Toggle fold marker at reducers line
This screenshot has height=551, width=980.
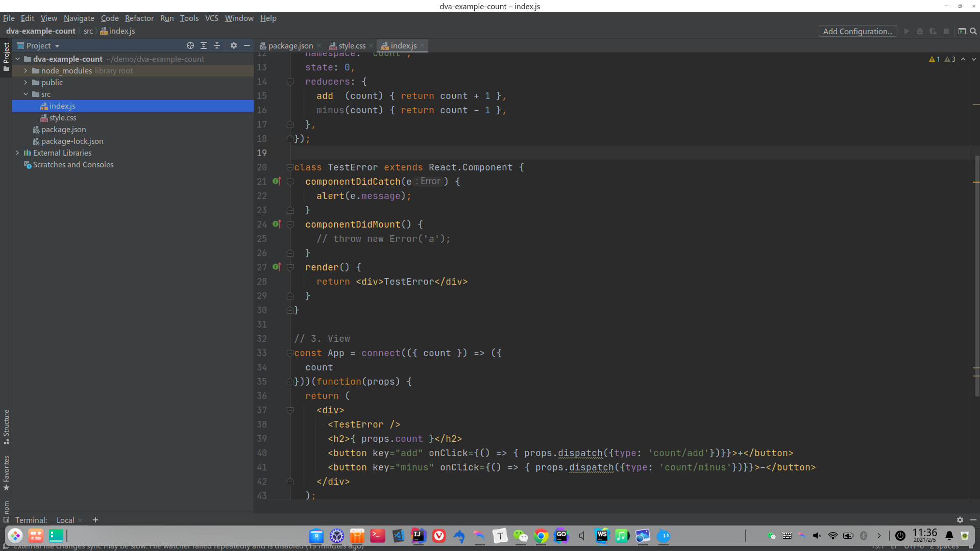290,82
